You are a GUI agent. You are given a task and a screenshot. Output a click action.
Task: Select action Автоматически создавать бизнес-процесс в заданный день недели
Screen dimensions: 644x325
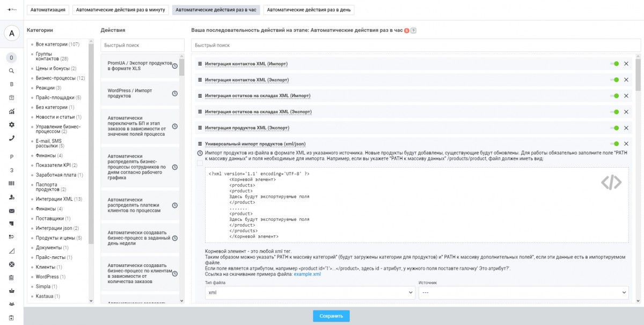click(x=140, y=239)
